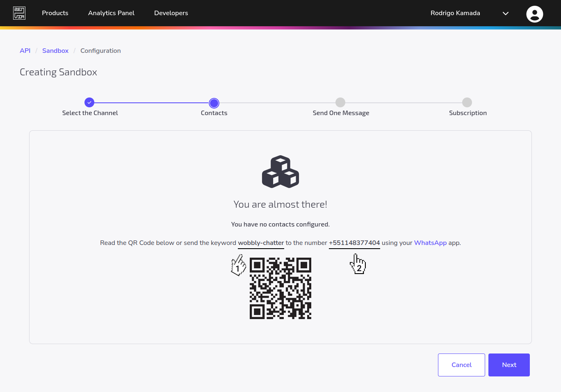This screenshot has width=561, height=392.
Task: Click the Next button
Action: [x=509, y=365]
